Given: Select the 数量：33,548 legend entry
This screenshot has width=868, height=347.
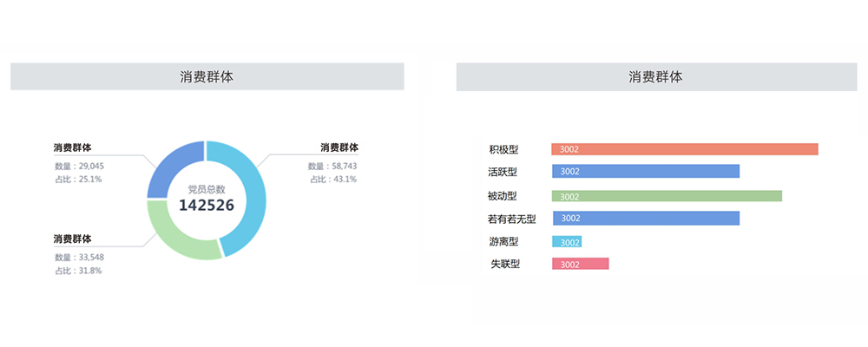Looking at the screenshot, I should 79,257.
